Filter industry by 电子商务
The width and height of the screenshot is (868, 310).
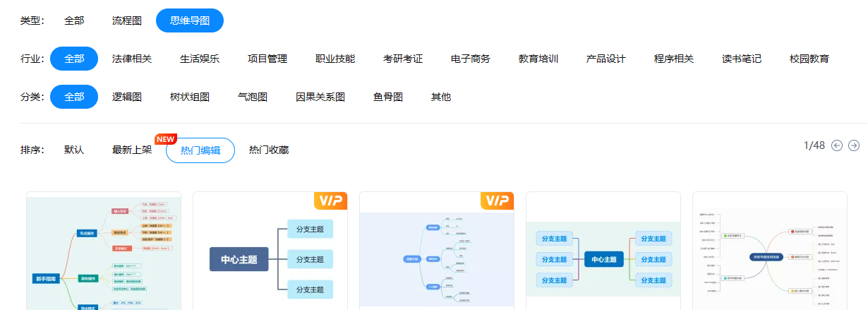tap(471, 59)
